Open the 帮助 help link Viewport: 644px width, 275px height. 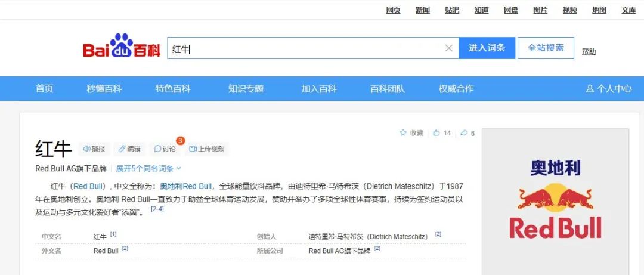[589, 51]
